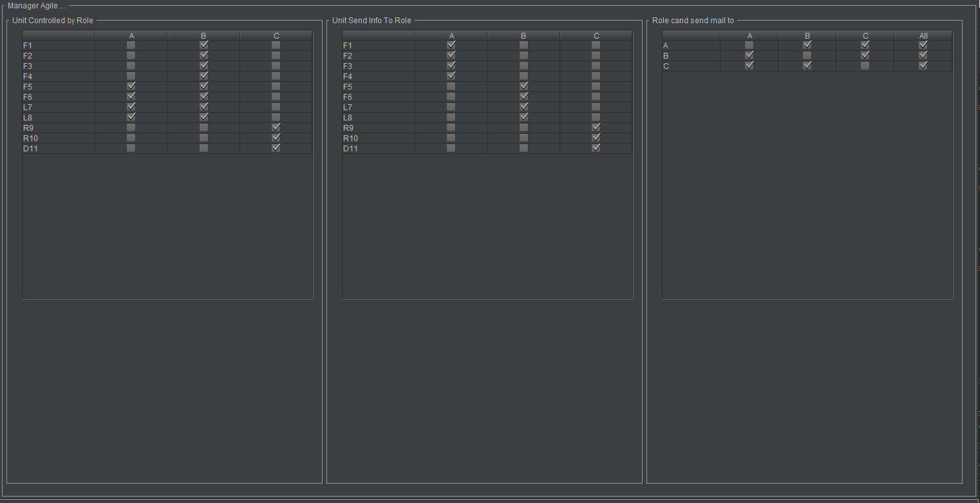
Task: Check D11 column B in Unit Controlled by Role
Action: point(204,149)
